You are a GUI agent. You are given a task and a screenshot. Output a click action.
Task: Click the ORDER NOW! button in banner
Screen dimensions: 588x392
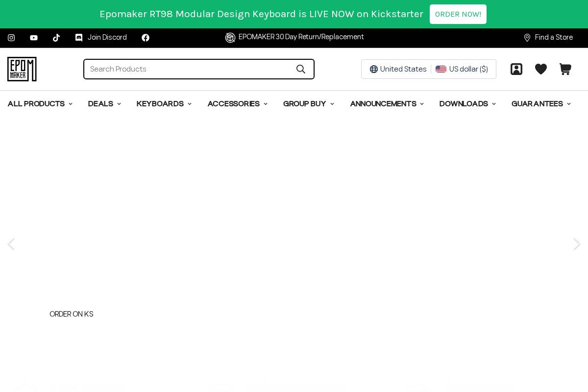458,14
